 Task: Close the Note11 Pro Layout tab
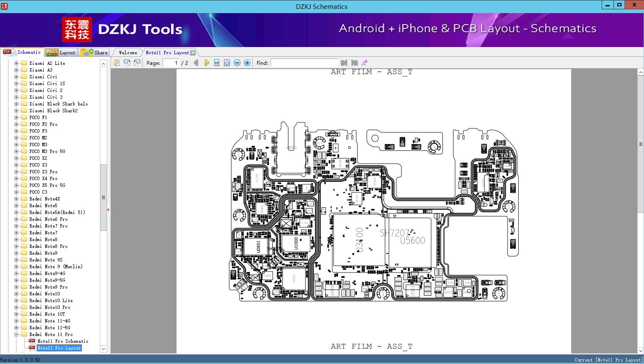(193, 53)
